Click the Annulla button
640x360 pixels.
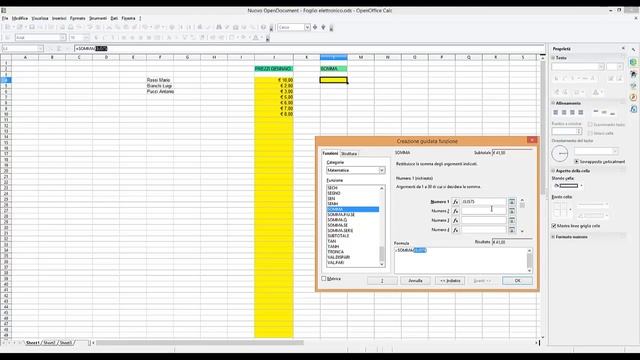[416, 280]
